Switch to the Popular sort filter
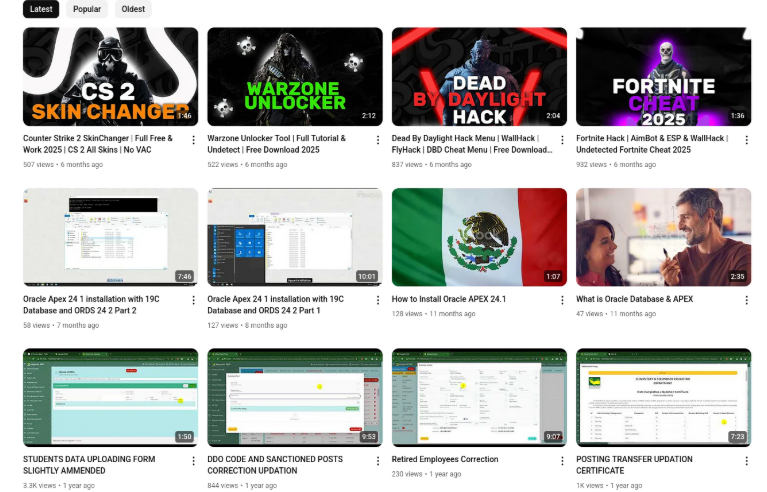Viewport: 767px width, 492px height. pyautogui.click(x=87, y=9)
